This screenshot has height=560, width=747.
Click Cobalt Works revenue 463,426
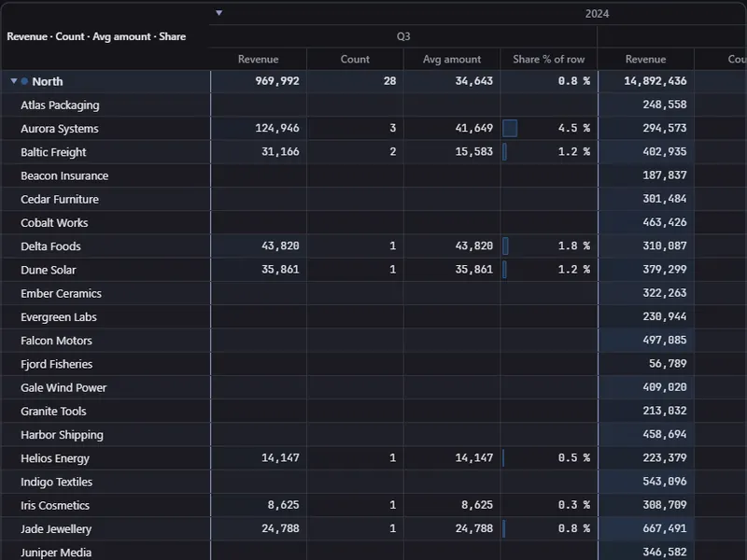click(x=665, y=222)
